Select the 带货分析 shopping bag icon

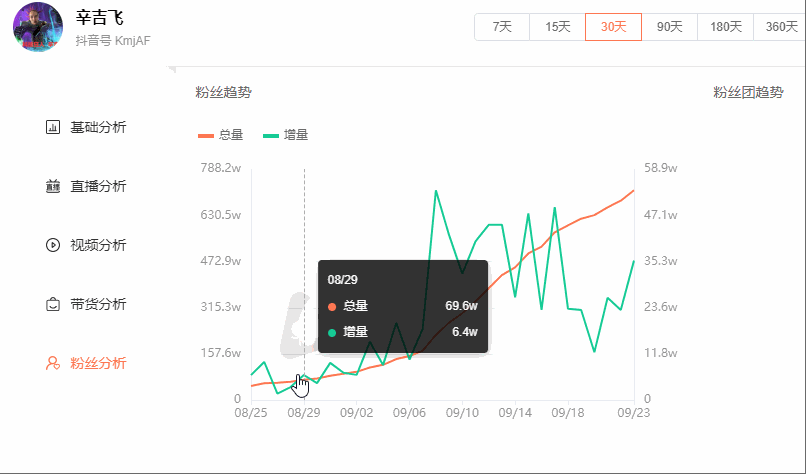[x=53, y=304]
